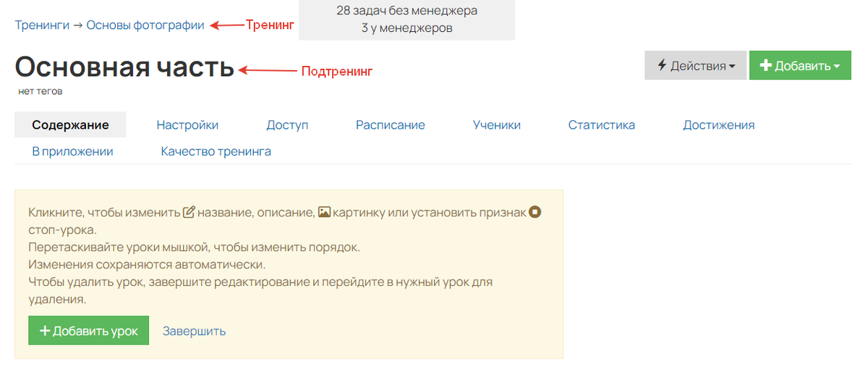The width and height of the screenshot is (868, 372).
Task: Open the Доступ tab
Action: (x=287, y=124)
